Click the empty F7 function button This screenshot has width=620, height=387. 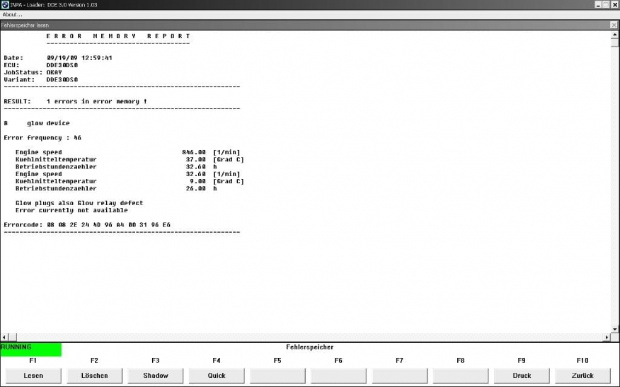pos(399,376)
